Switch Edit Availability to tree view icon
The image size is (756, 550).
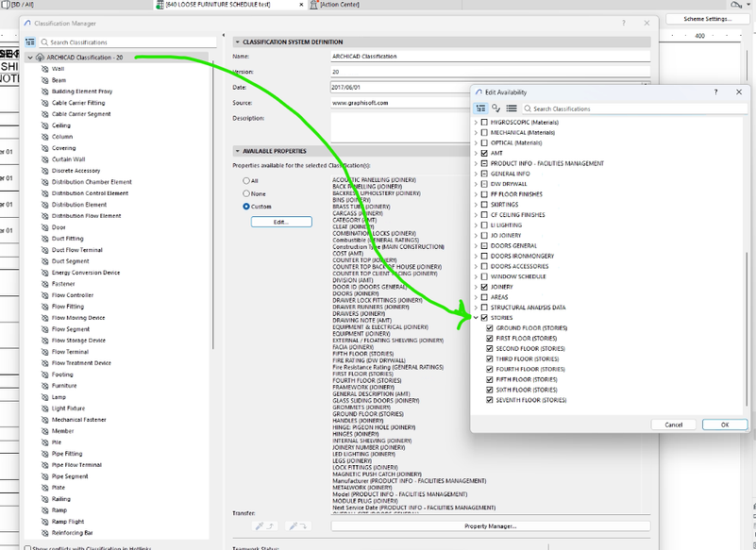pyautogui.click(x=480, y=108)
